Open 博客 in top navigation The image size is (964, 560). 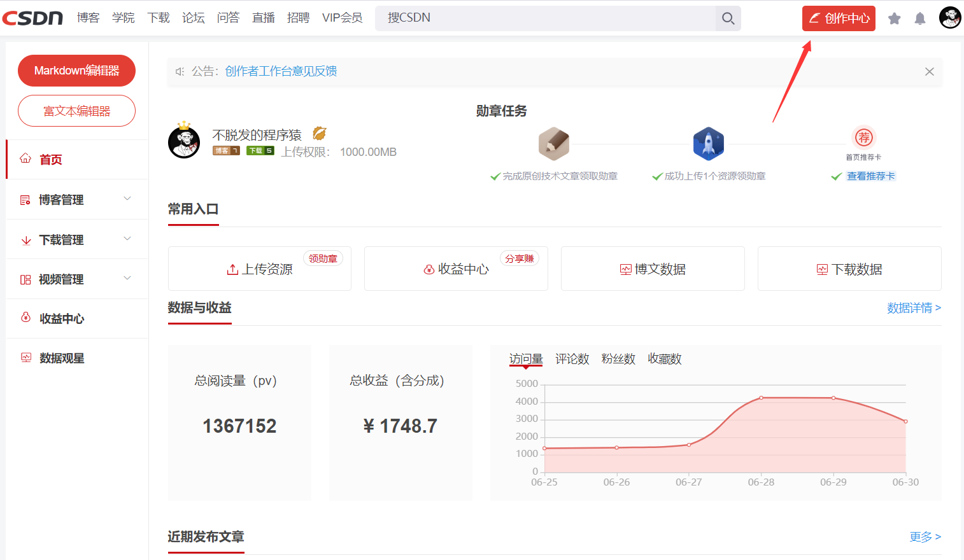(89, 18)
